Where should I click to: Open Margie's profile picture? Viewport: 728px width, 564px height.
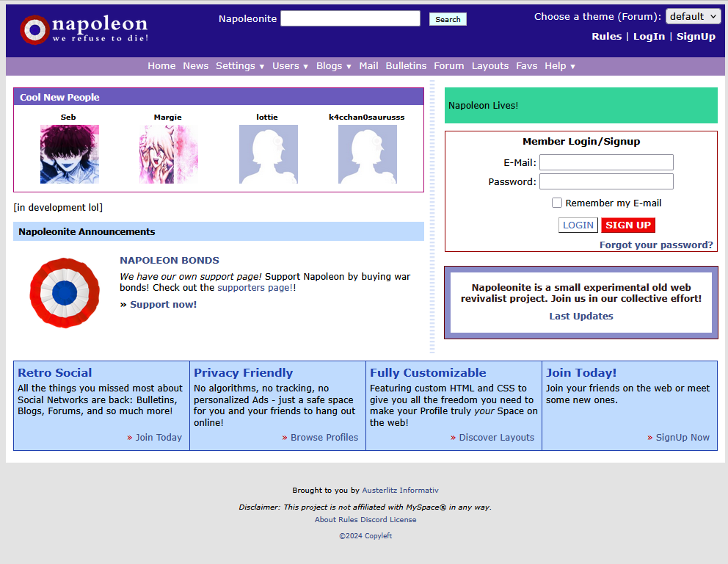point(169,153)
